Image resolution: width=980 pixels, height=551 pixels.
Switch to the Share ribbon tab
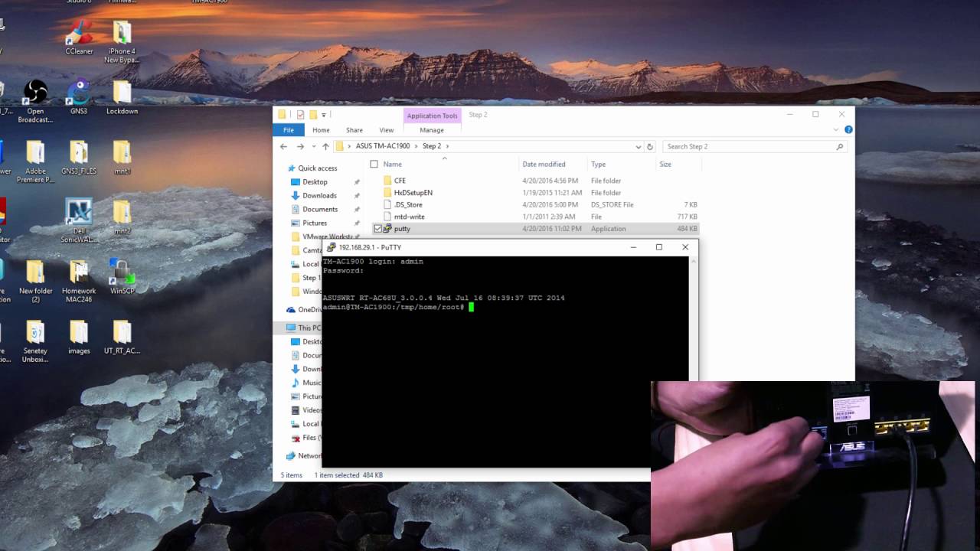click(x=354, y=130)
